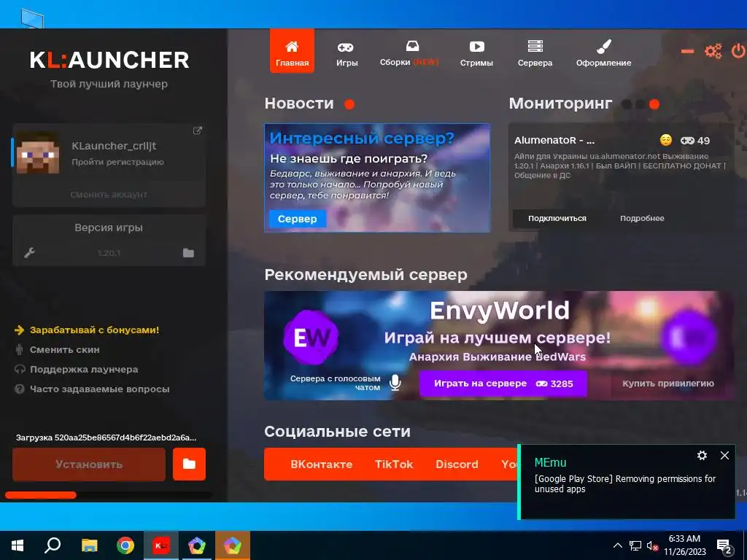Screen dimensions: 747x560
Task: Open the Интересный сервер? news banner
Action: point(377,178)
